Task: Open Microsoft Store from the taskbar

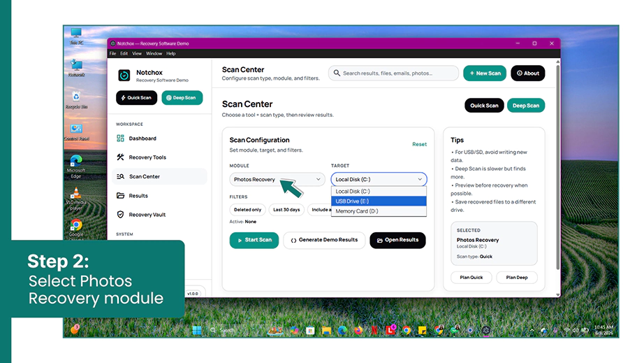Action: 310,330
